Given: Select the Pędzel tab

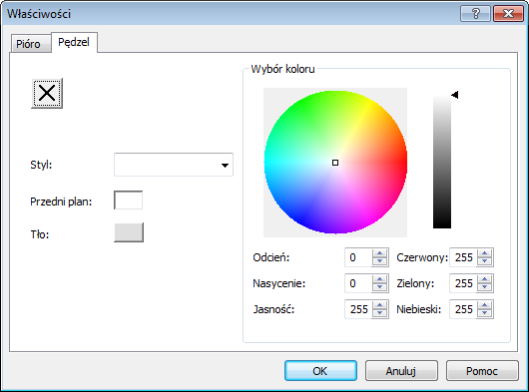Looking at the screenshot, I should pos(74,42).
